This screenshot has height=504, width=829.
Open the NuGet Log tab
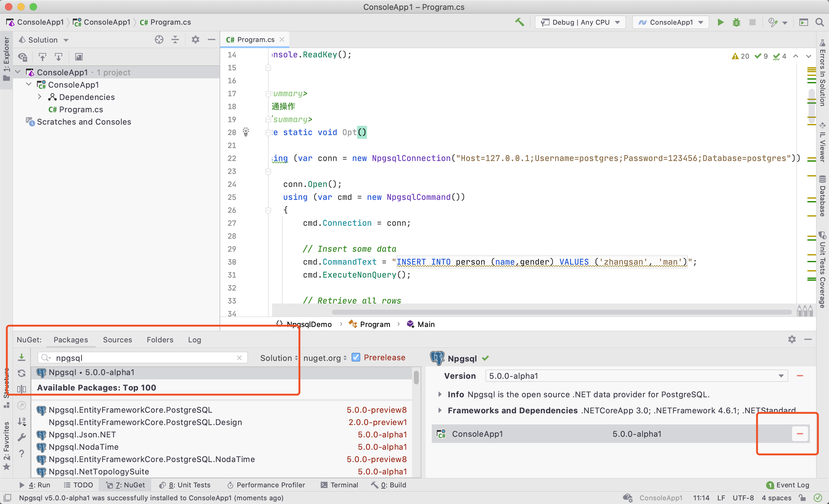(195, 340)
